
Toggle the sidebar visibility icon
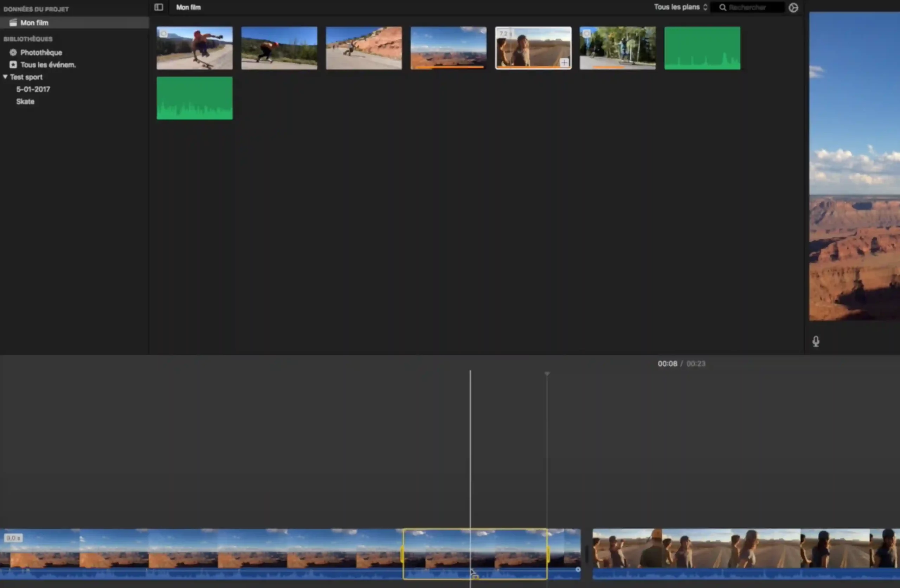click(159, 7)
